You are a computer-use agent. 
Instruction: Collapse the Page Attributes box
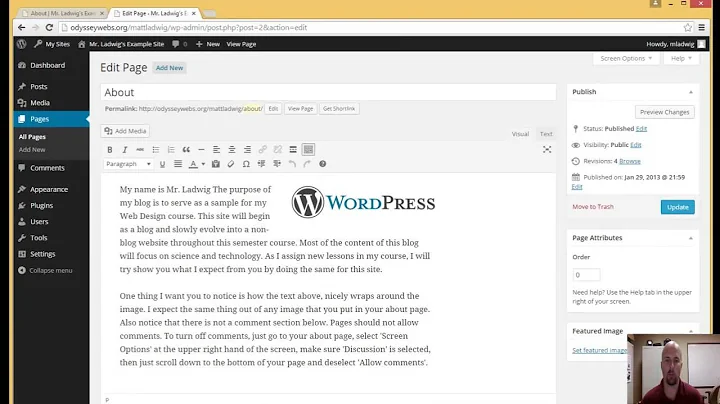point(691,238)
